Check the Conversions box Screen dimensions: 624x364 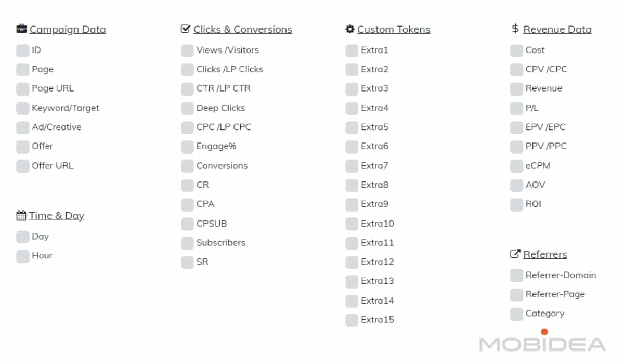188,166
